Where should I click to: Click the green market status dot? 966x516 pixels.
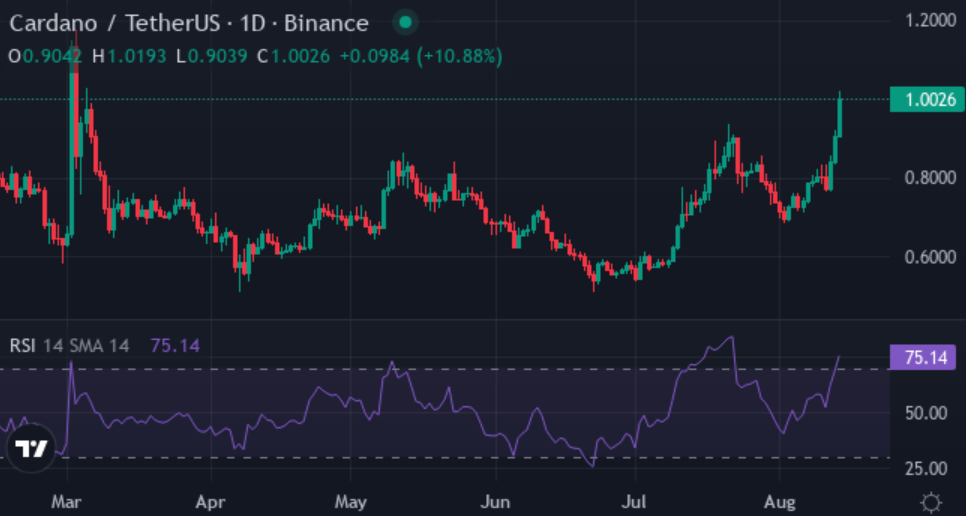point(405,23)
